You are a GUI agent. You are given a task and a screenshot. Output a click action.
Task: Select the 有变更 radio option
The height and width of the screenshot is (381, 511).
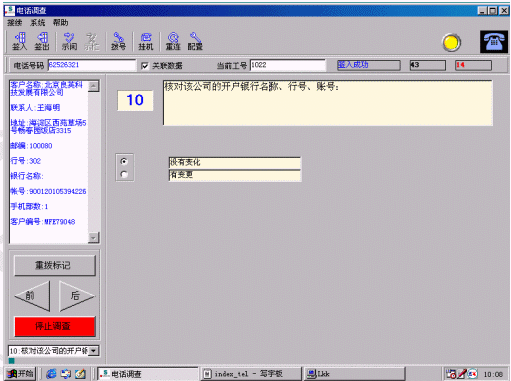tap(124, 174)
